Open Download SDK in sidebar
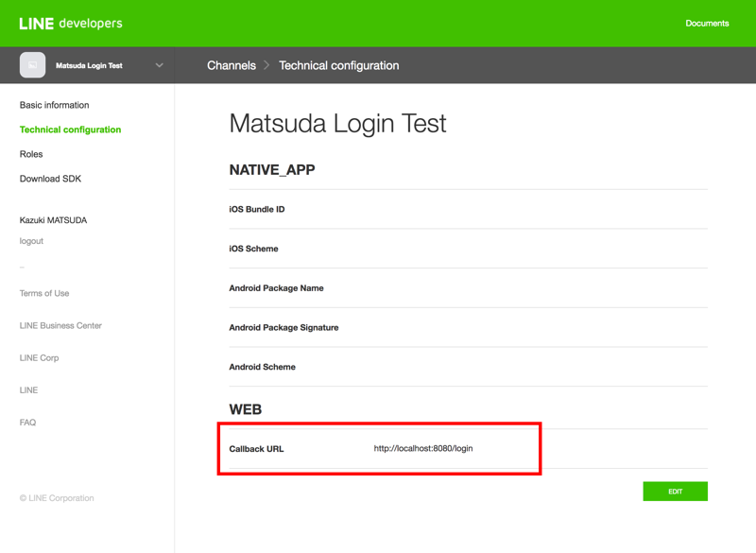Viewport: 756px width, 553px height. click(51, 179)
